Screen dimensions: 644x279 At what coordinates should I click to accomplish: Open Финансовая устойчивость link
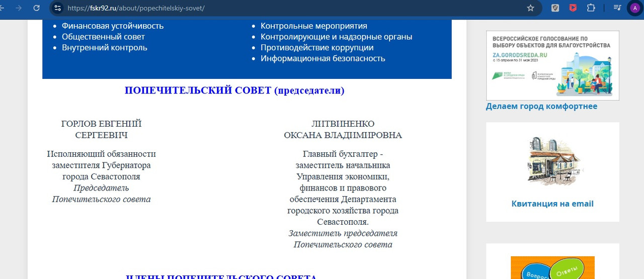(113, 26)
